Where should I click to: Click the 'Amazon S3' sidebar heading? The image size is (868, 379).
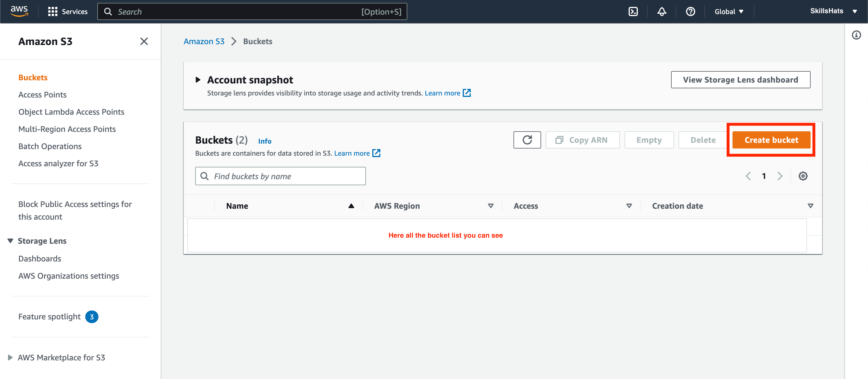pos(45,41)
